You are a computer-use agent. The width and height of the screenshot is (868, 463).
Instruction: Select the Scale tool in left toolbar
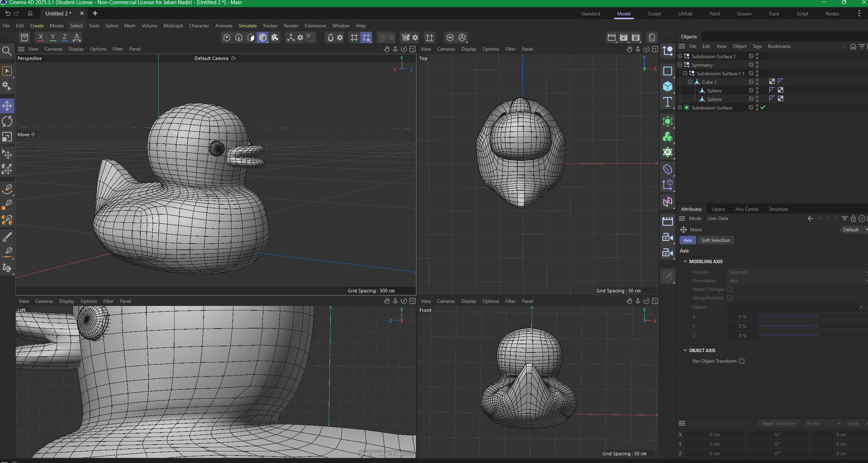pos(7,137)
